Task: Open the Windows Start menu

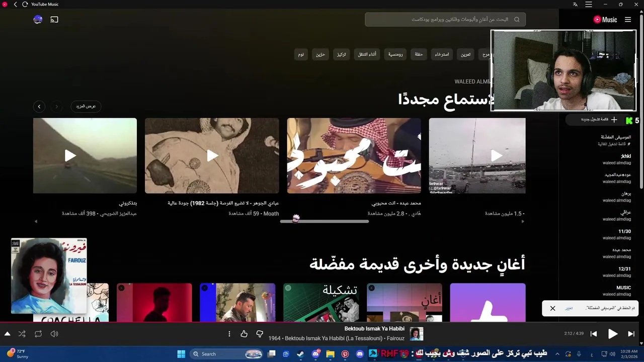Action: (181, 354)
